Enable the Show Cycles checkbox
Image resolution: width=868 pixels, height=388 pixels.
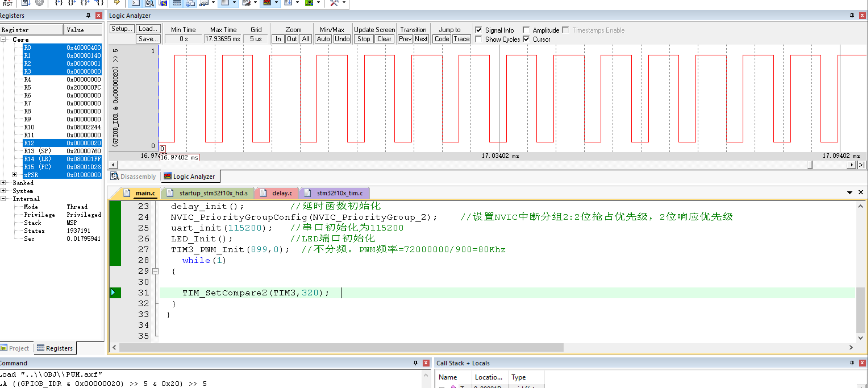coord(478,39)
